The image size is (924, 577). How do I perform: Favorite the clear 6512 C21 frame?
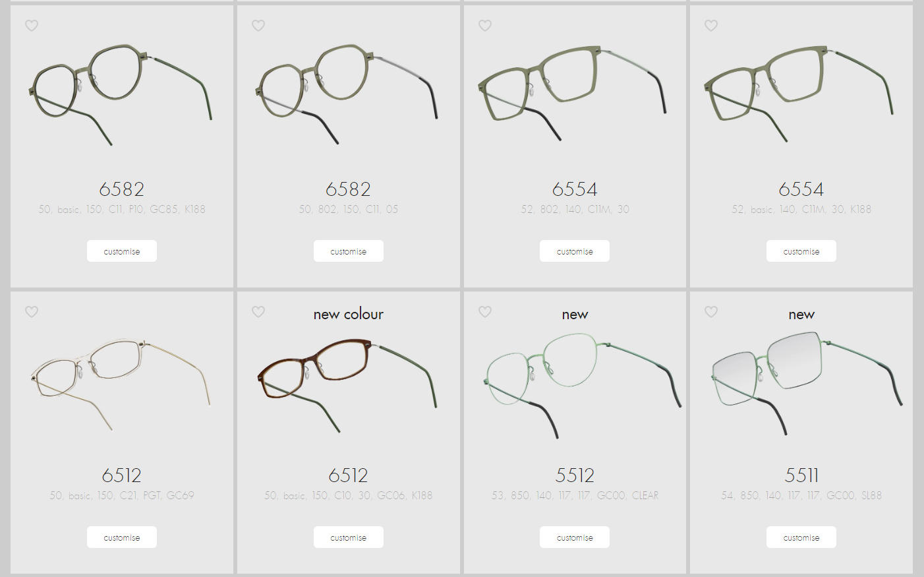click(32, 312)
